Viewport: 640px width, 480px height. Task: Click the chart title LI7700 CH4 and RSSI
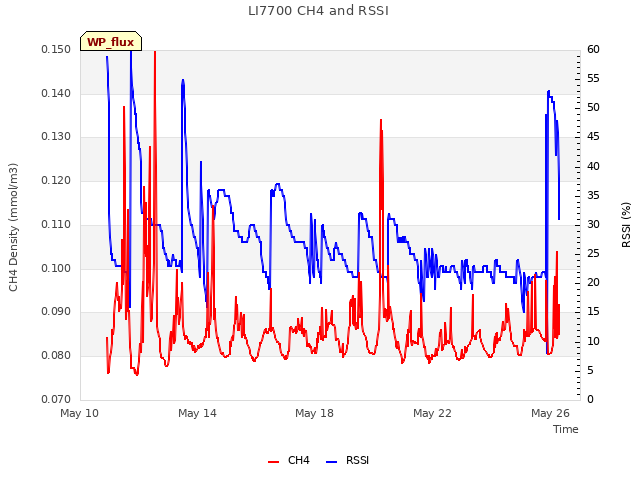pyautogui.click(x=318, y=11)
